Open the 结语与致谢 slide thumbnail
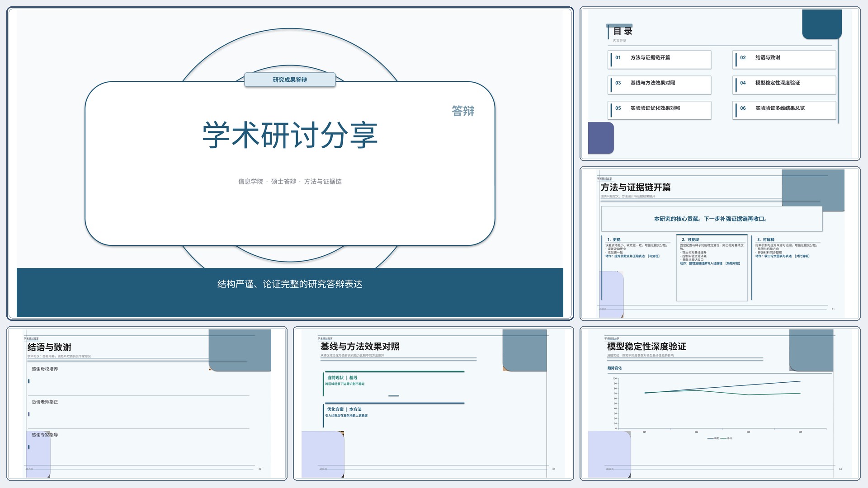Screen dimensions: 868x488 [x=147, y=403]
